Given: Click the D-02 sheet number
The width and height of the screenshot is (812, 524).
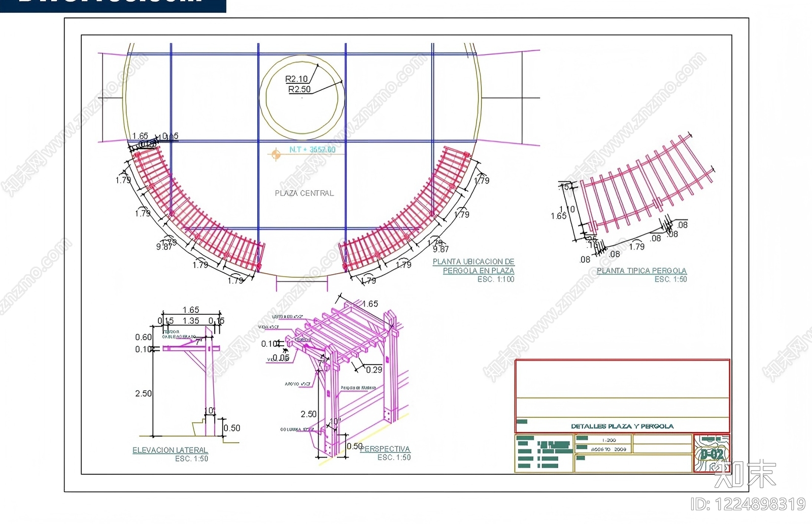Looking at the screenshot, I should tap(712, 454).
